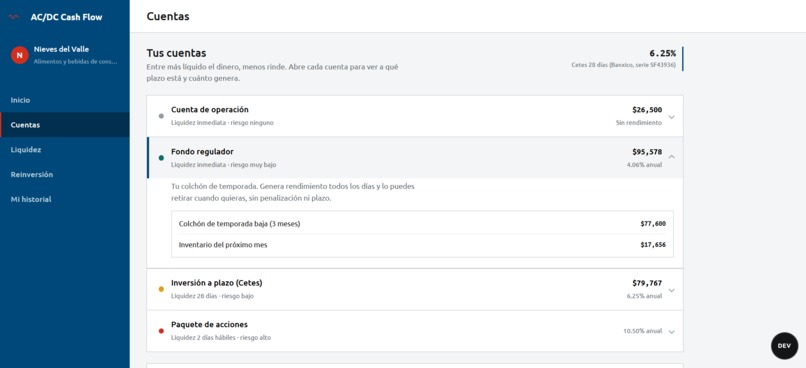The height and width of the screenshot is (368, 806).
Task: Open the Reinversión section
Action: tap(65, 174)
